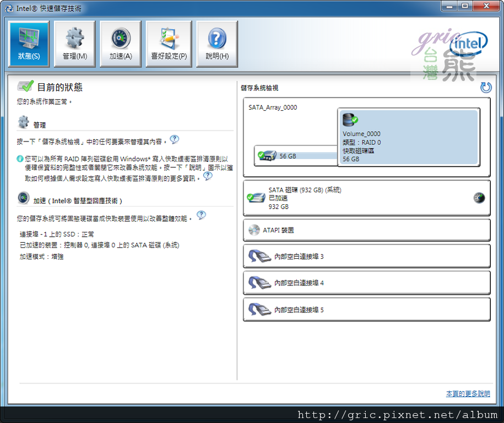
Task: Select 內部空白連接埠 5 port icon
Action: (260, 310)
